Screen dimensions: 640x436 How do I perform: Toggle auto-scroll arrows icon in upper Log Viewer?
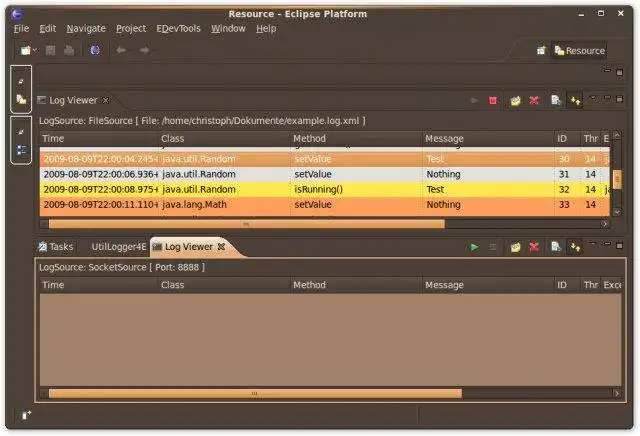[x=576, y=100]
